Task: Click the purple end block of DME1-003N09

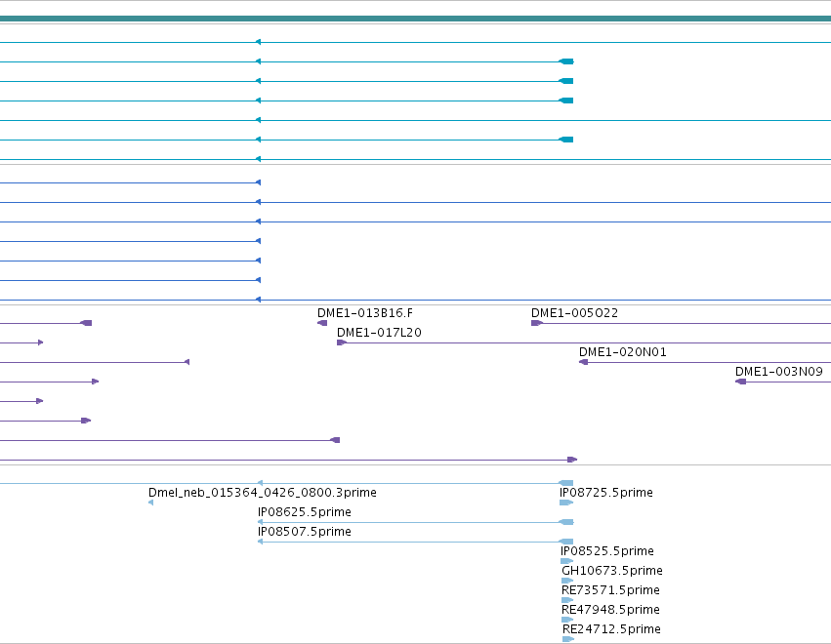Action: click(741, 382)
